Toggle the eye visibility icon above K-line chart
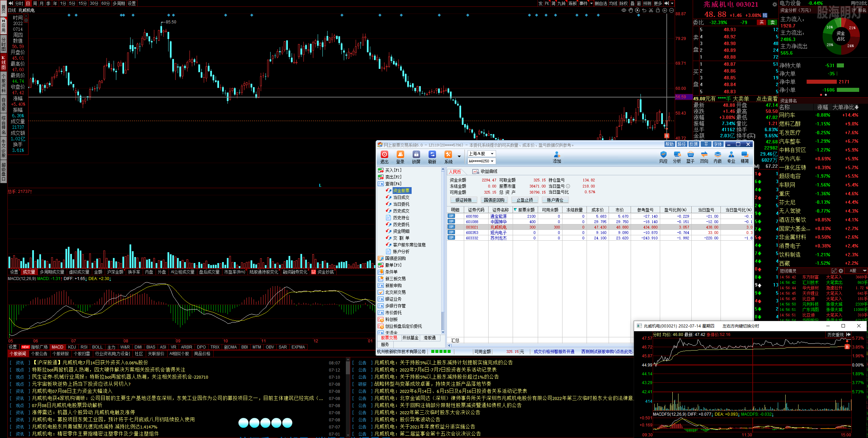 click(624, 10)
